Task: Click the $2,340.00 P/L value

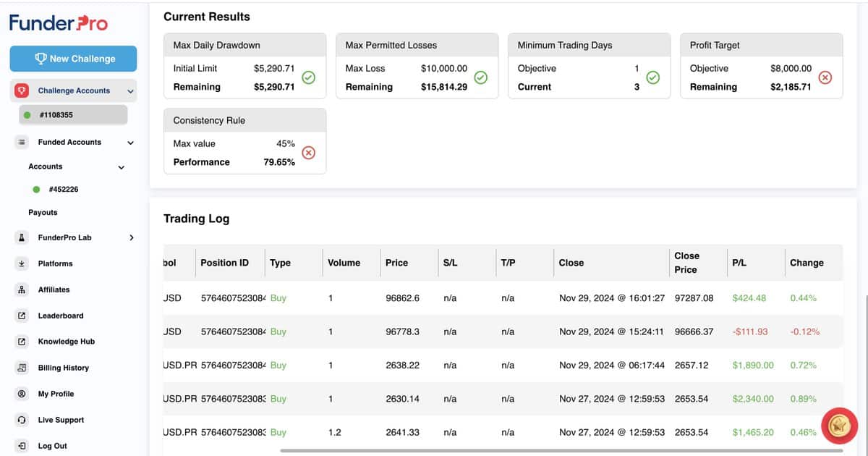Action: click(x=753, y=399)
